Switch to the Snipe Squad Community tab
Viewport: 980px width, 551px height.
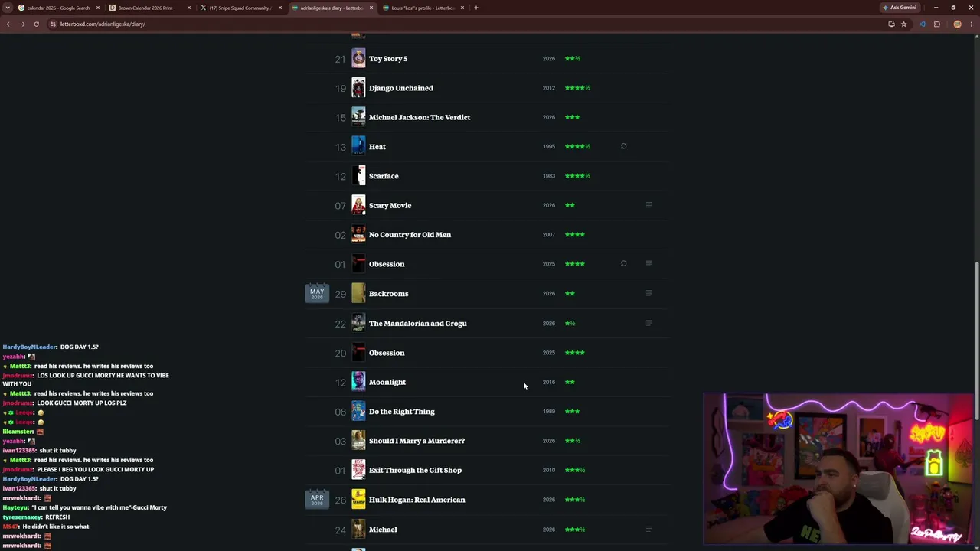pyautogui.click(x=240, y=8)
